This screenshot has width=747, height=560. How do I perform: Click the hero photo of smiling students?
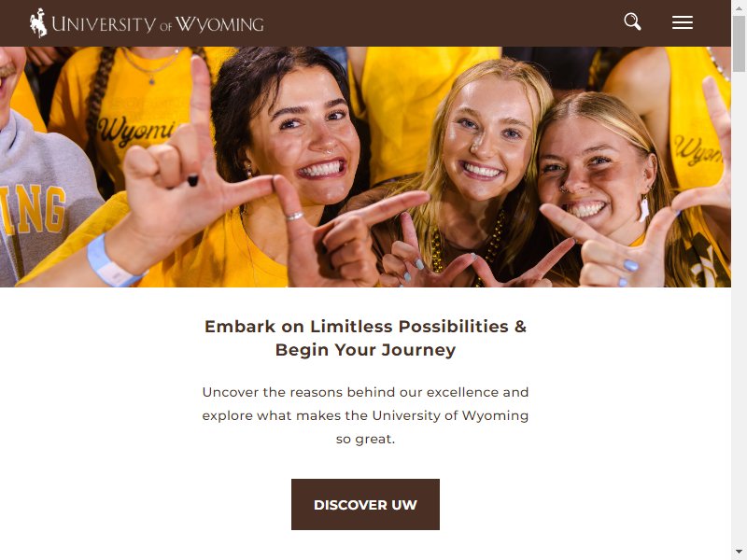click(365, 167)
